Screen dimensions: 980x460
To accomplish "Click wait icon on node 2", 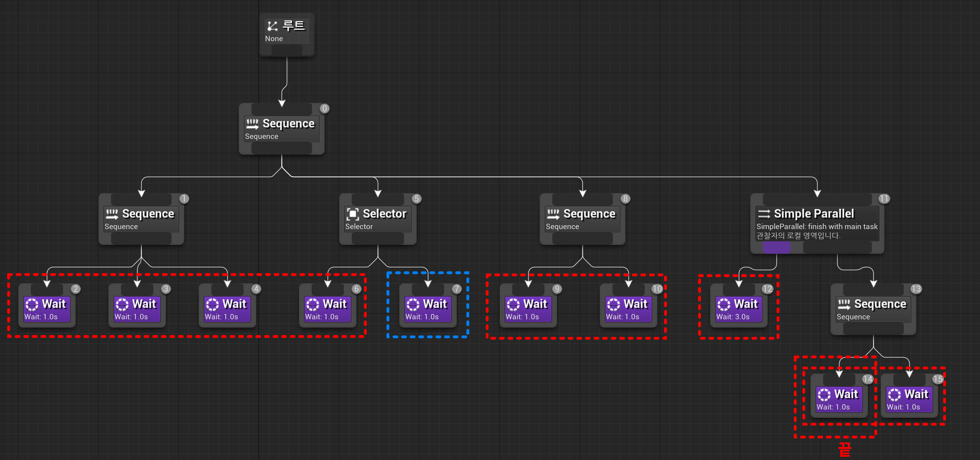I will tap(32, 304).
